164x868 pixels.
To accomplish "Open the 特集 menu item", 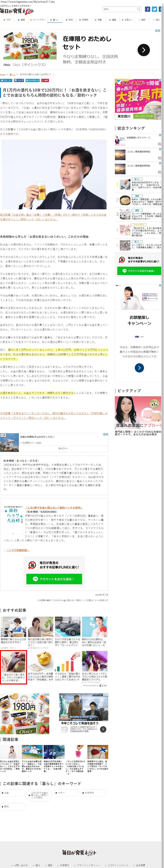I will (98, 20).
